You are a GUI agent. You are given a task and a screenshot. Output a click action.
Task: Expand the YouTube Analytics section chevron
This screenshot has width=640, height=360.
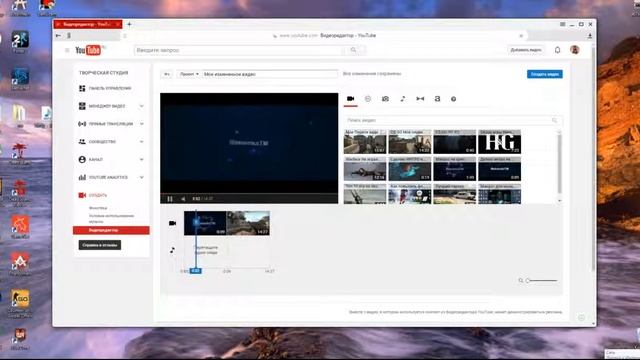(x=142, y=177)
